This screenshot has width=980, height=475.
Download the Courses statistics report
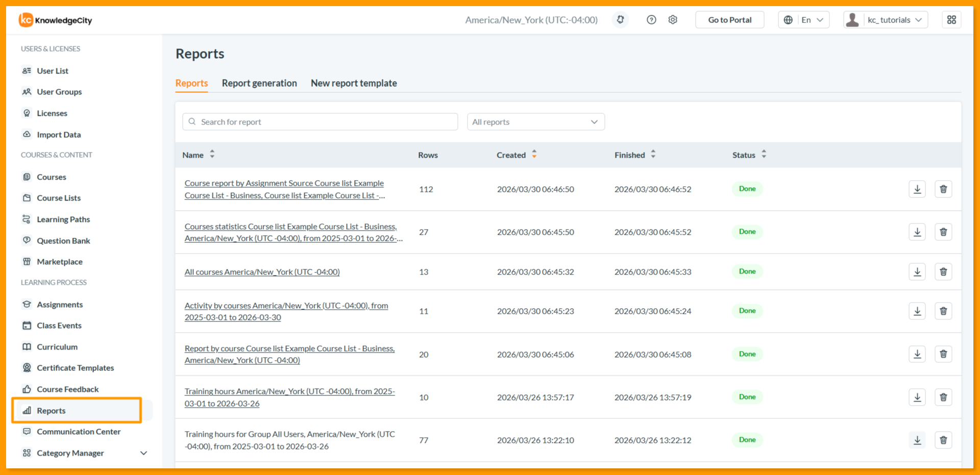coord(917,232)
